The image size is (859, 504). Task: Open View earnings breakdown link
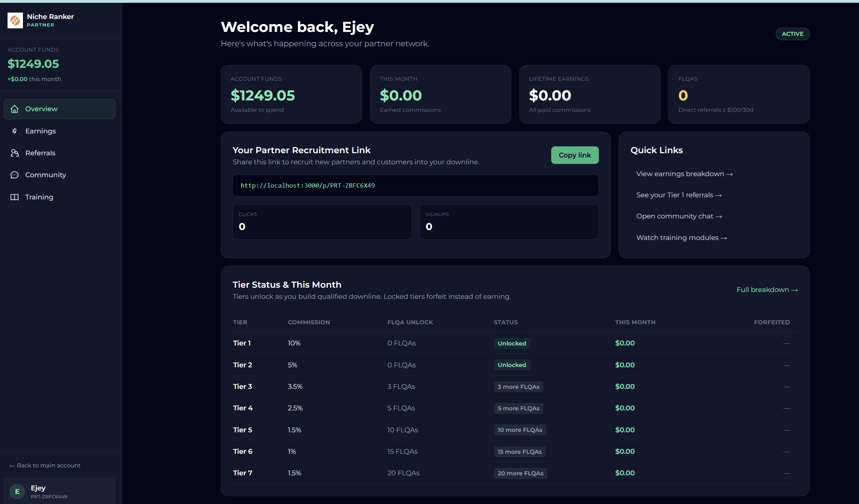(684, 174)
